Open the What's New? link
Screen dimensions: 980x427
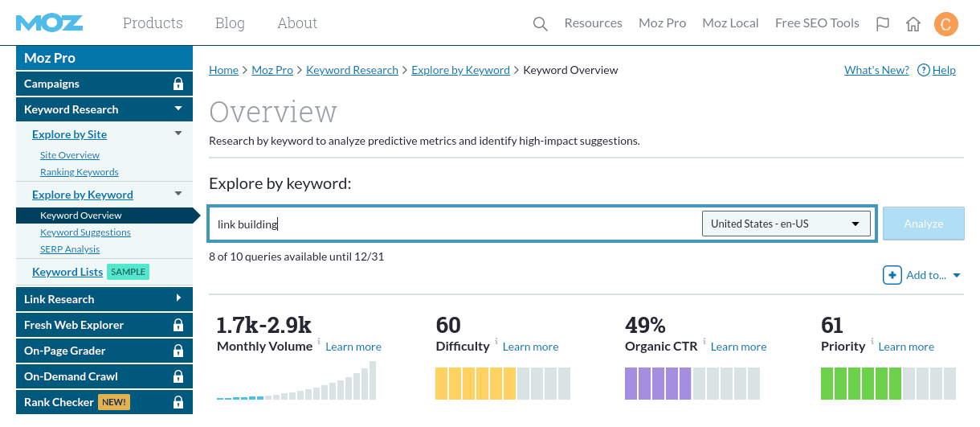(876, 70)
